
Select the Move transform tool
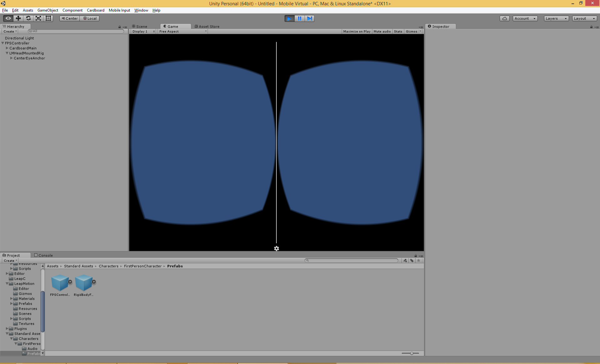pyautogui.click(x=18, y=18)
